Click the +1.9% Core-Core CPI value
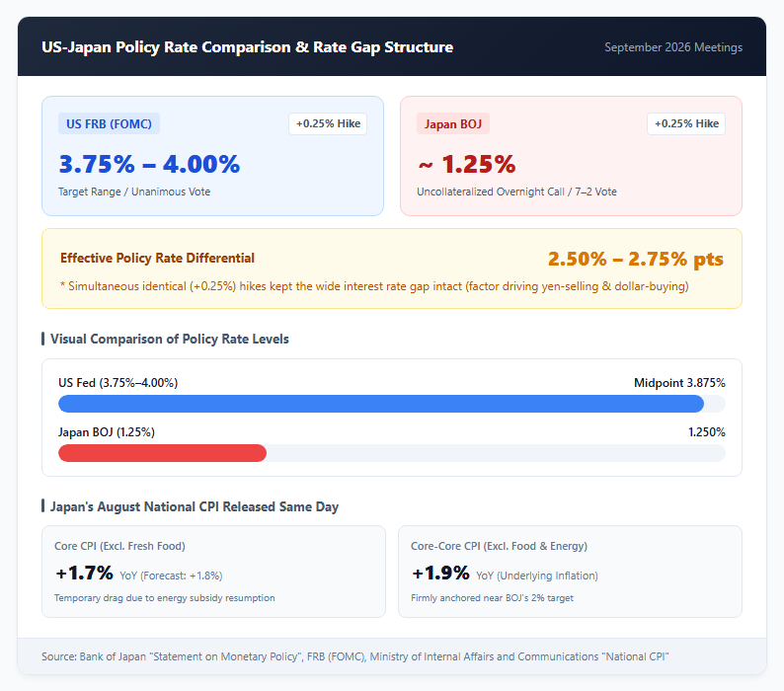The height and width of the screenshot is (691, 784). tap(441, 573)
